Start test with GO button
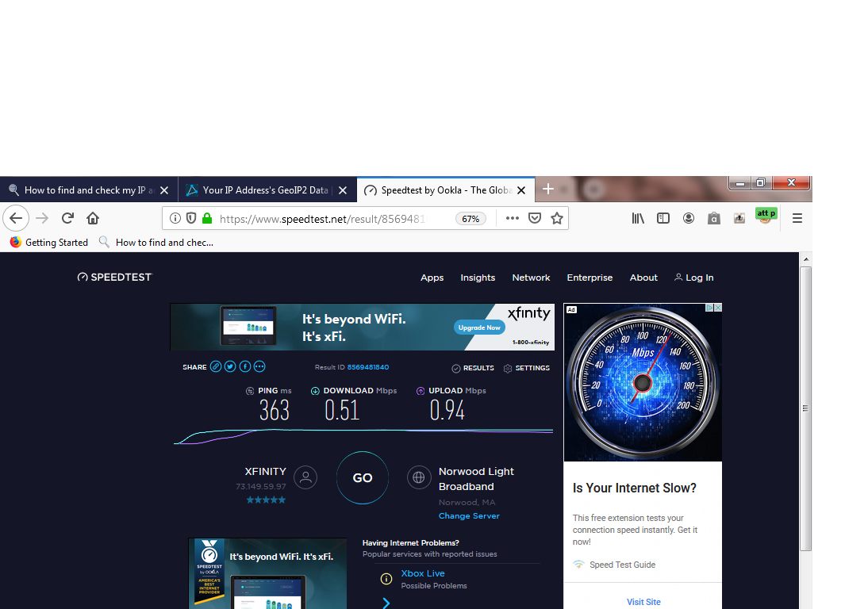The image size is (868, 609). point(363,478)
